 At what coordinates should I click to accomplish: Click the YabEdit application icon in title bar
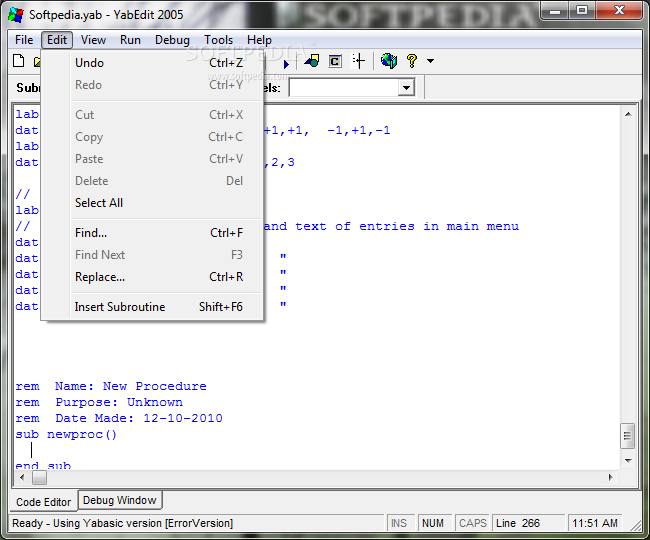coord(16,15)
